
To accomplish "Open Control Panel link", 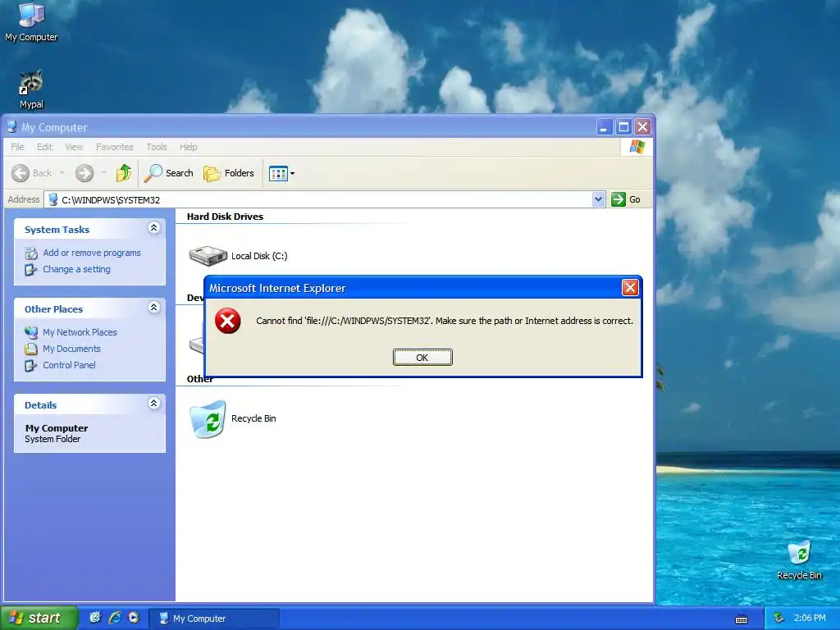I will click(x=69, y=365).
